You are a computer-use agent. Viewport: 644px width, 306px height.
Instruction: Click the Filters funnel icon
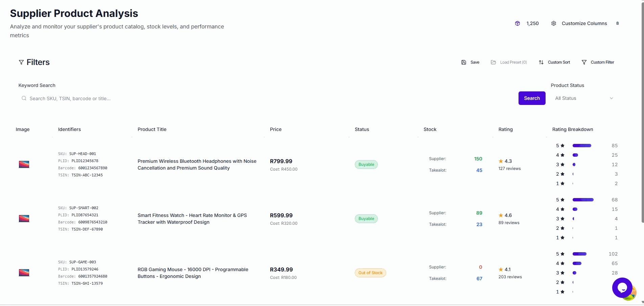pos(21,62)
